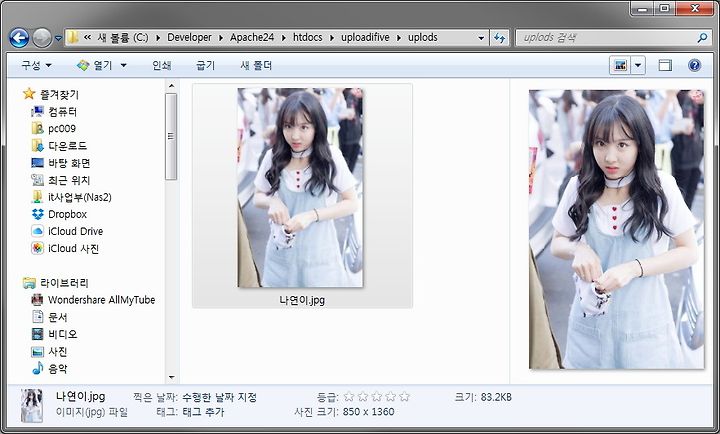Click '수행한 날짜 지정' date taken field
The width and height of the screenshot is (720, 434).
coord(219,397)
